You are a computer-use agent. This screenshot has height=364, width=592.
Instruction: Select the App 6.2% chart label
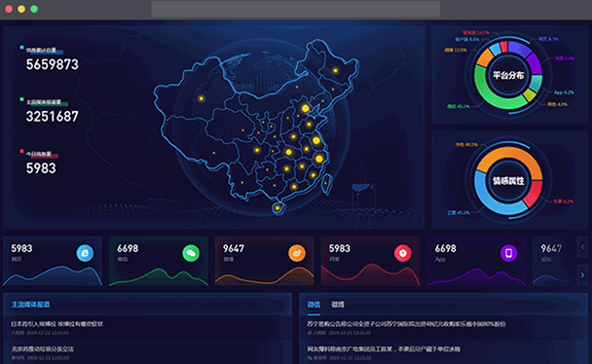pos(564,92)
